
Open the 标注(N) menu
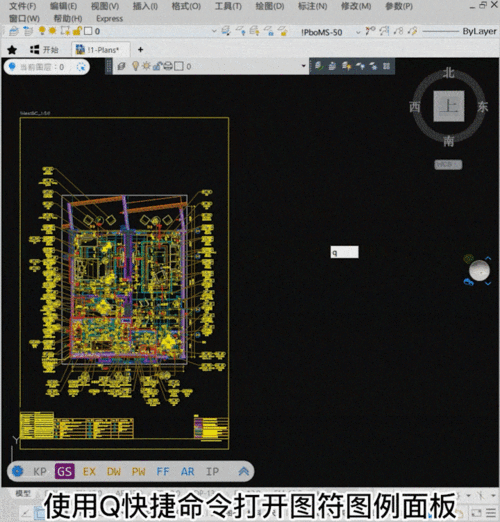(x=312, y=6)
